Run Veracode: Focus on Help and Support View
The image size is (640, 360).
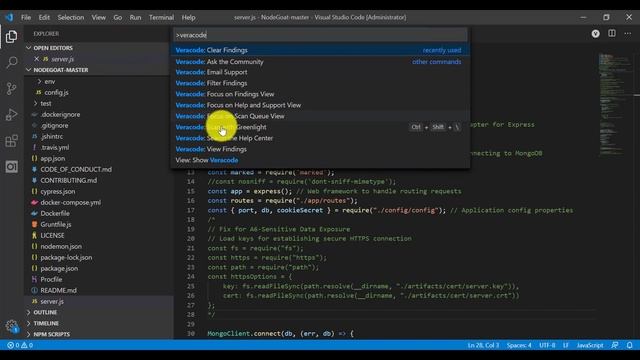pyautogui.click(x=320, y=105)
